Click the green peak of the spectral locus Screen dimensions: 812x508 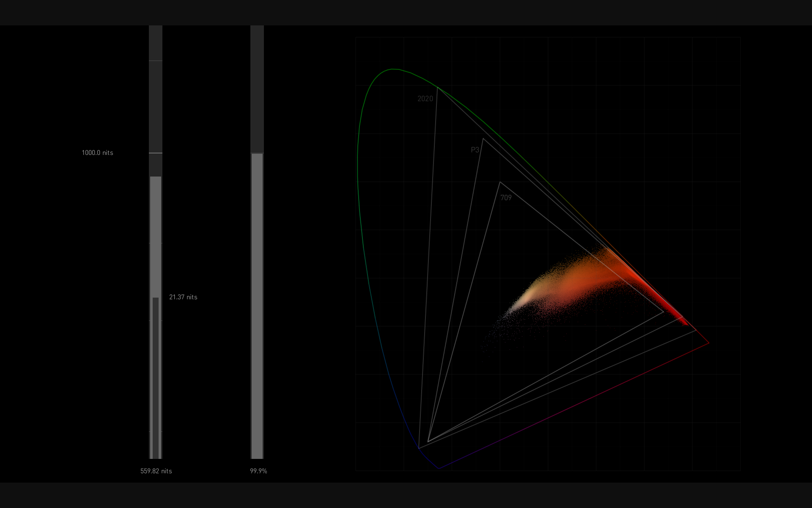(393, 69)
